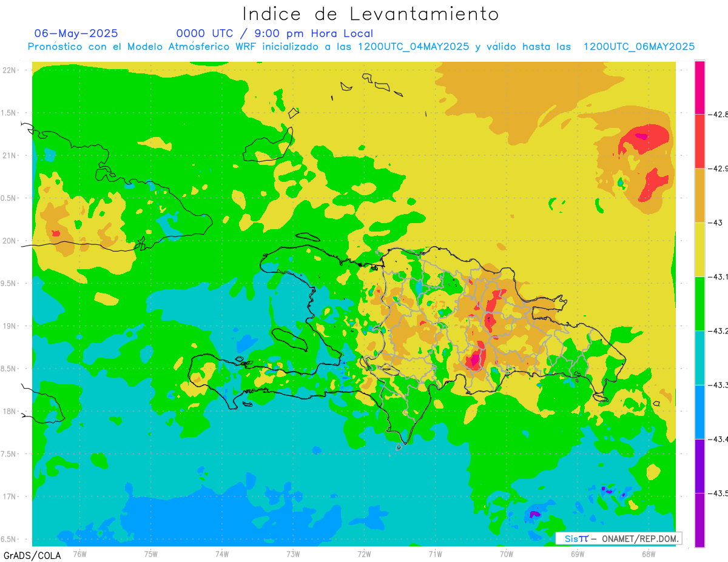Click the '-42.8' colorbar value

pyautogui.click(x=717, y=115)
